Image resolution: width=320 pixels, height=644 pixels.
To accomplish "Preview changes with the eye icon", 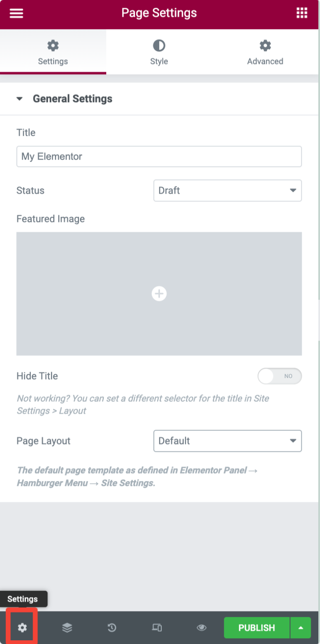I will click(x=201, y=627).
